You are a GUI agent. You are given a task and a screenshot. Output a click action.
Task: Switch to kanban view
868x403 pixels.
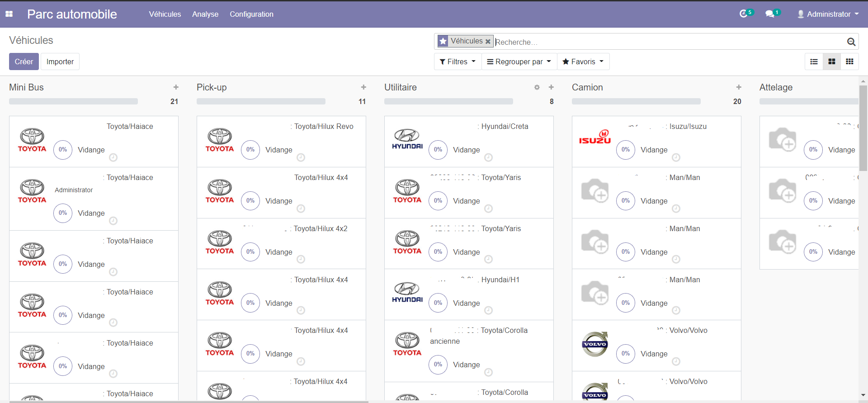[831, 62]
